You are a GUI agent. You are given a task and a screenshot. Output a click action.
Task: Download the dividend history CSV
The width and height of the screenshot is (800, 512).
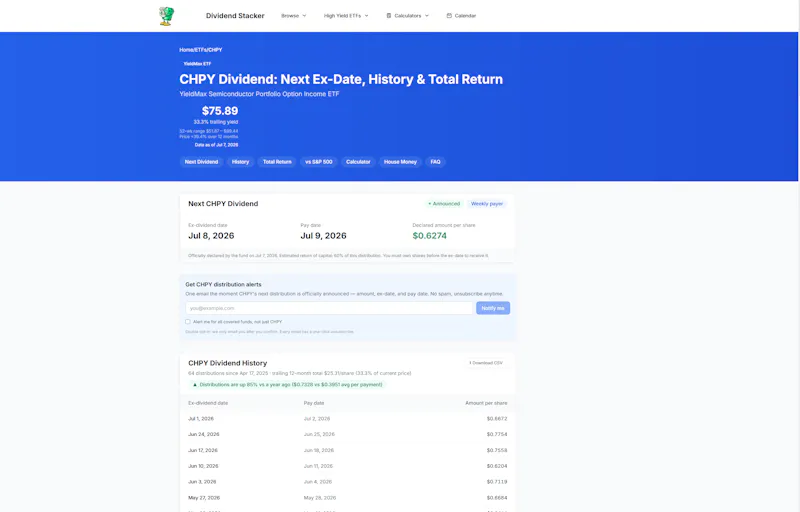click(x=486, y=363)
